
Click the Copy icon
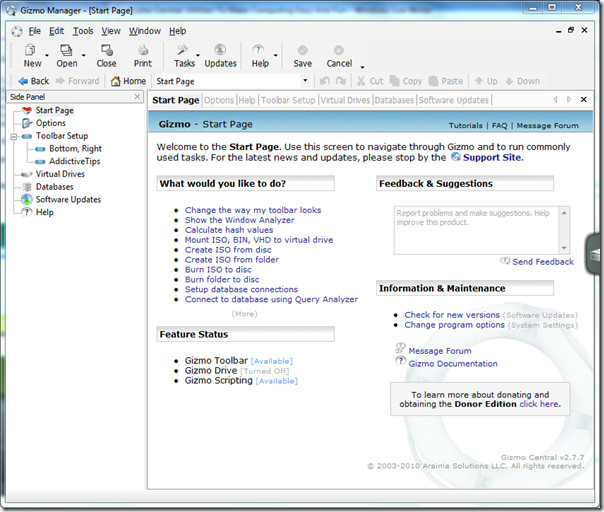[x=394, y=81]
